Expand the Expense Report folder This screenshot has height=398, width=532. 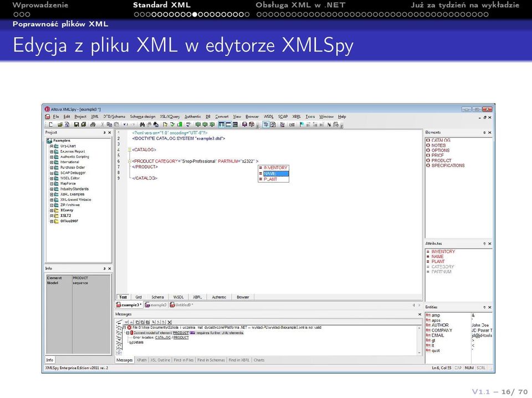click(52, 152)
